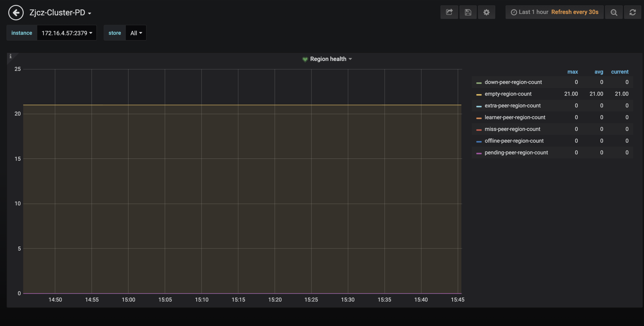Toggle empty-region-count series in legend
Screen dimensions: 644x326
coord(508,94)
